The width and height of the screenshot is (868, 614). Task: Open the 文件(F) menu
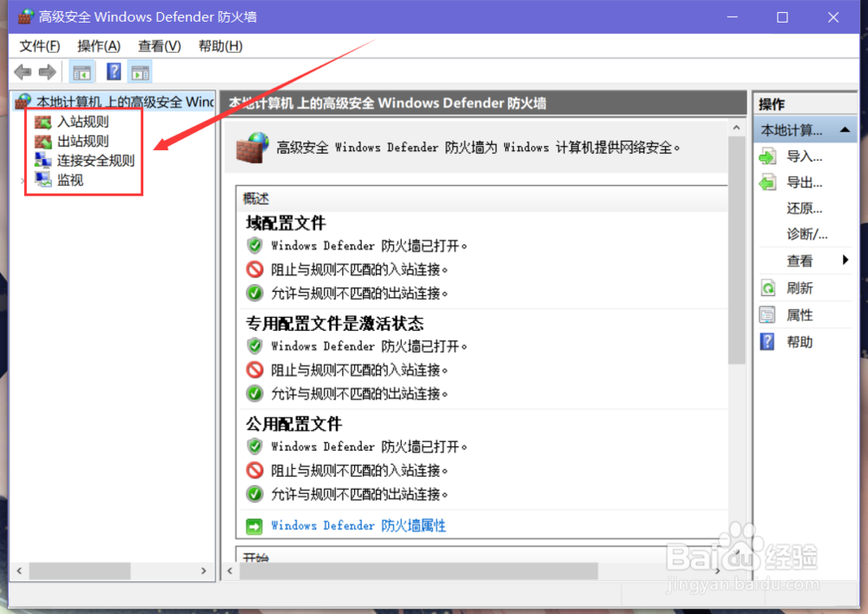tap(40, 46)
